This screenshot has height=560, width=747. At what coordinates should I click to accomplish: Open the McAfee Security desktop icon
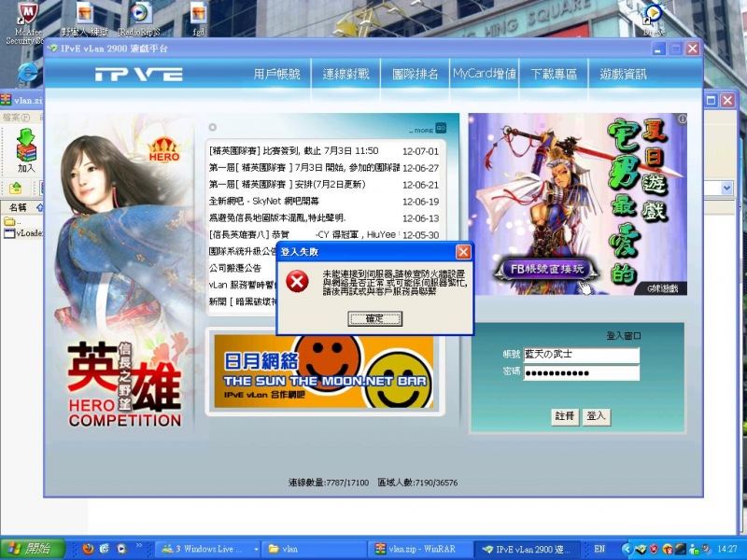coord(26,21)
